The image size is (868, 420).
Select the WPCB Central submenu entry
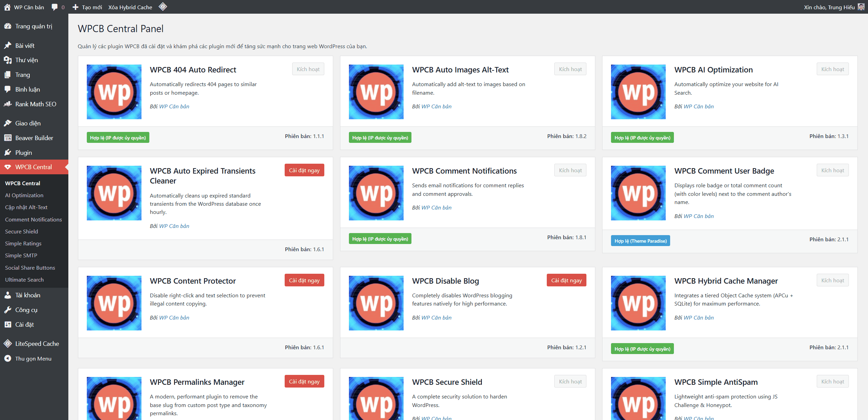pos(23,183)
